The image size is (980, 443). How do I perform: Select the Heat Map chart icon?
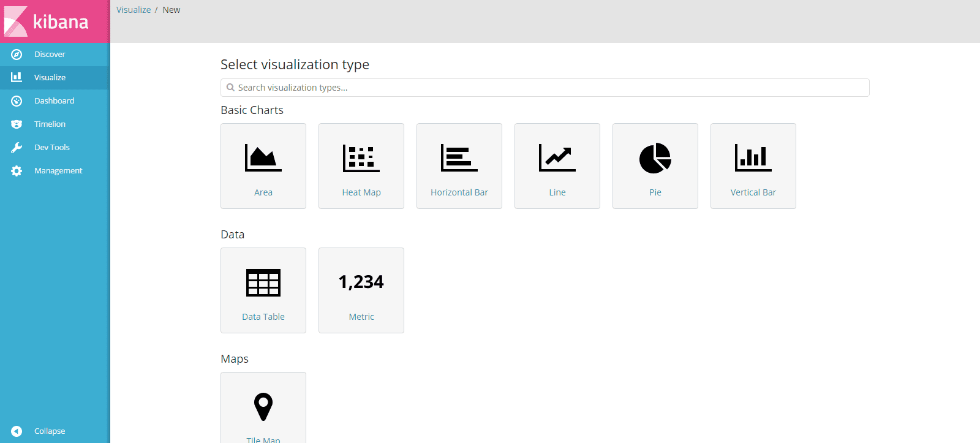tap(361, 157)
